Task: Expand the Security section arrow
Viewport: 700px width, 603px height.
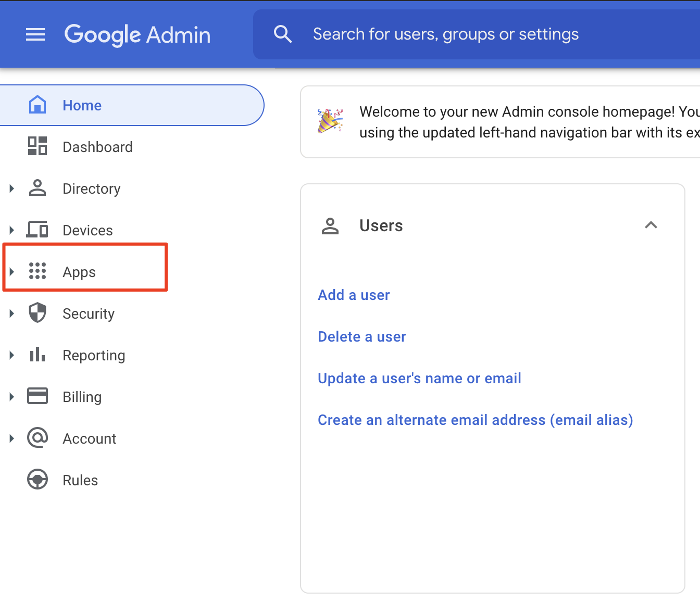Action: 11,313
